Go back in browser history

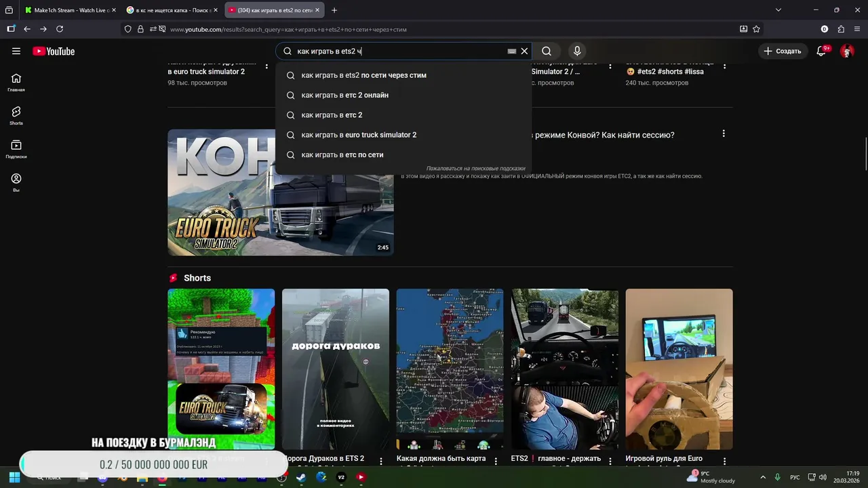(x=27, y=29)
